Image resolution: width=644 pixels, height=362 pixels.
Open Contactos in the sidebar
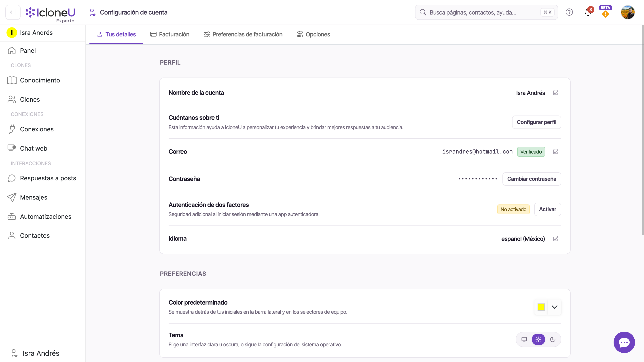(43, 236)
